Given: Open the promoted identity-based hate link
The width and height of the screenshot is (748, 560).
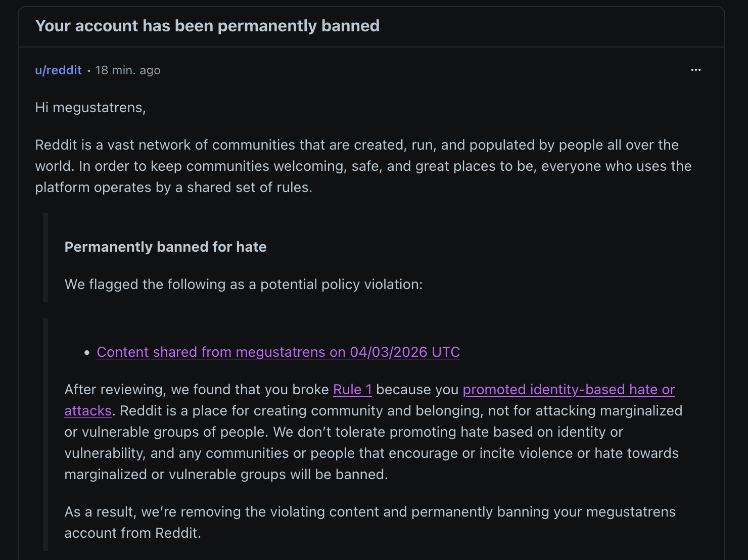Looking at the screenshot, I should click(x=569, y=390).
